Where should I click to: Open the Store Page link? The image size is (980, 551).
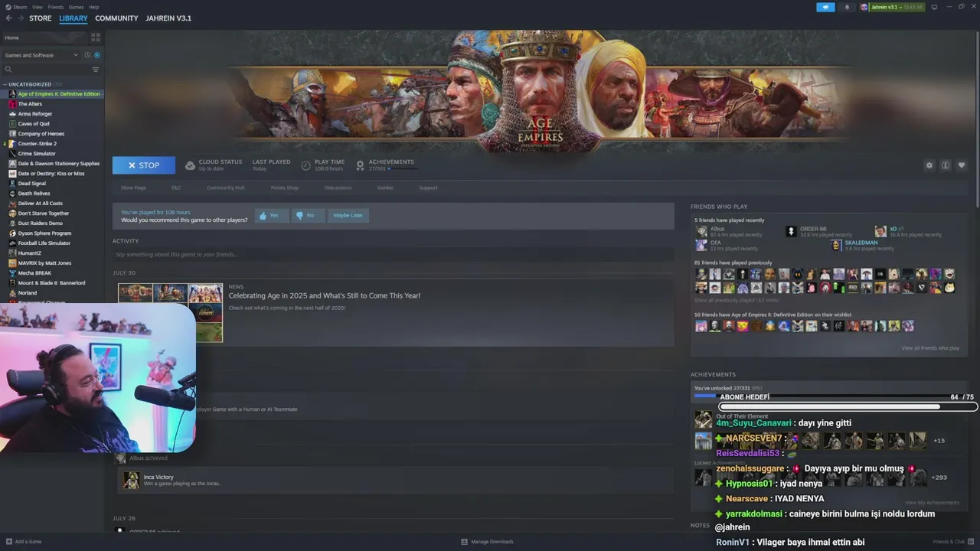pyautogui.click(x=133, y=187)
